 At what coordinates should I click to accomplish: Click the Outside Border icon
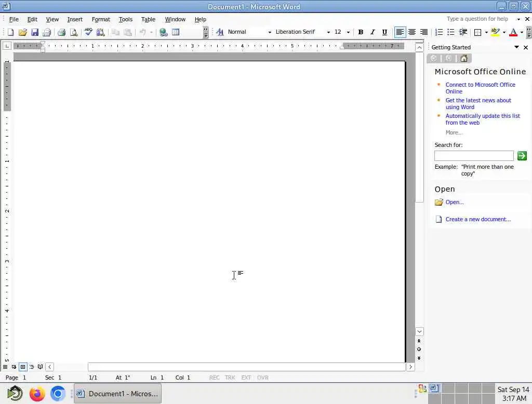(x=478, y=32)
